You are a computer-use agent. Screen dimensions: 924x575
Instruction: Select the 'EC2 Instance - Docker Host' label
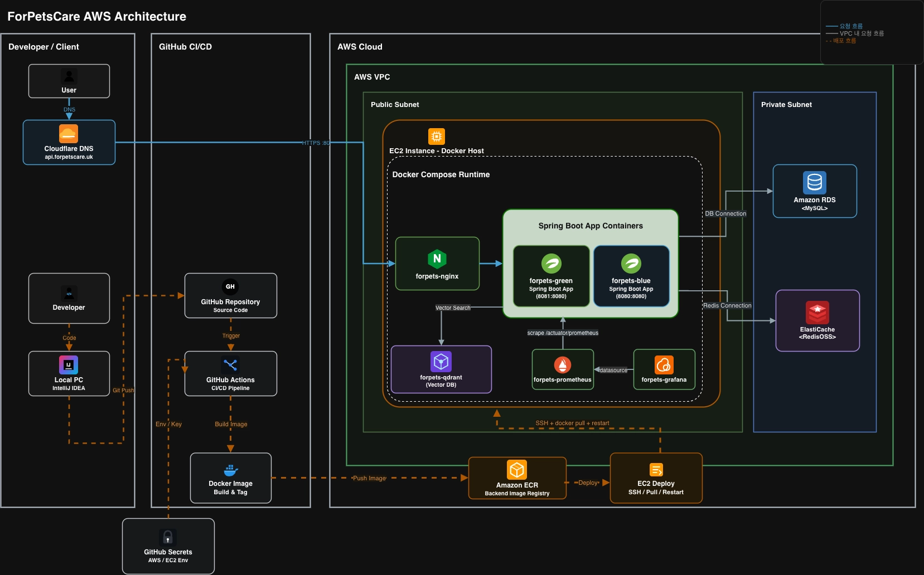[x=437, y=151]
